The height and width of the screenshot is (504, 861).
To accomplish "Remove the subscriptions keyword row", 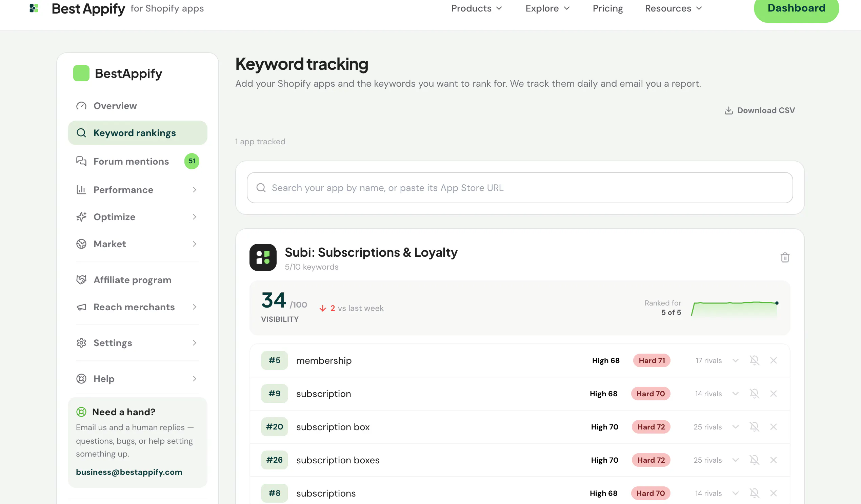I will 774,493.
